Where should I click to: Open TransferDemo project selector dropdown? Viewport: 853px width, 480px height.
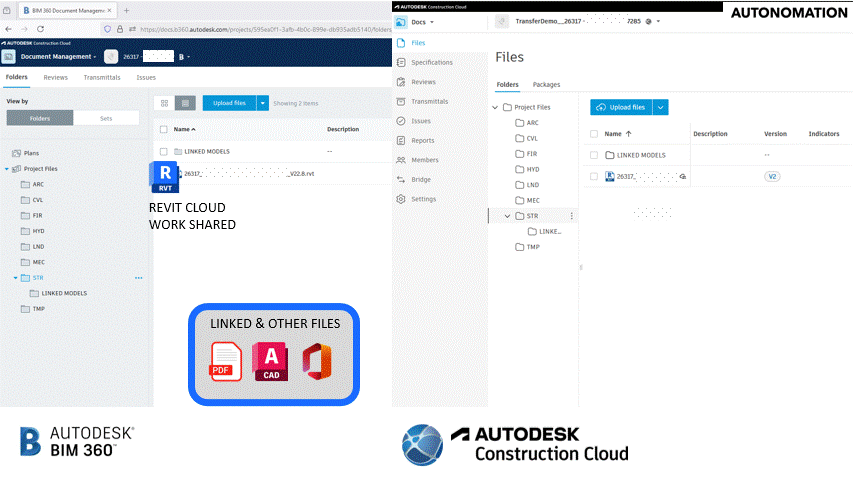point(658,21)
